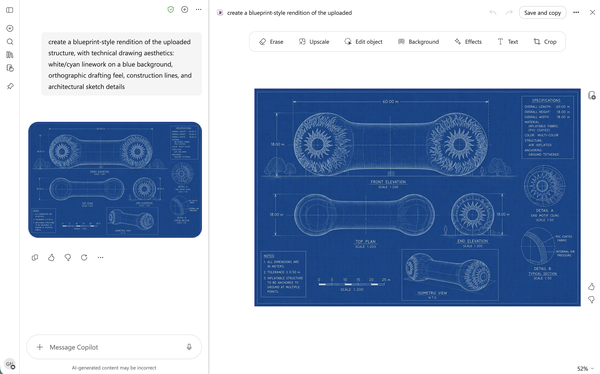Open the library icon in sidebar
Viewport: 600px width, 374px height.
[10, 55]
